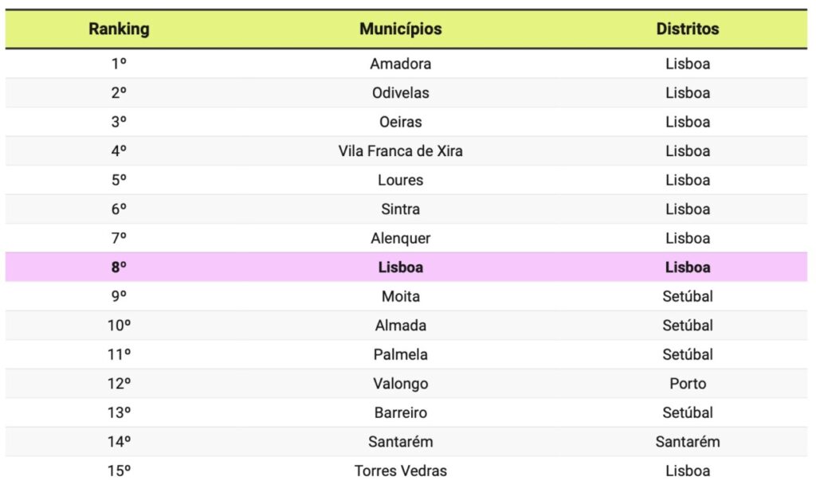This screenshot has width=816, height=504.
Task: Select the Palmela municipality entry
Action: coord(400,355)
